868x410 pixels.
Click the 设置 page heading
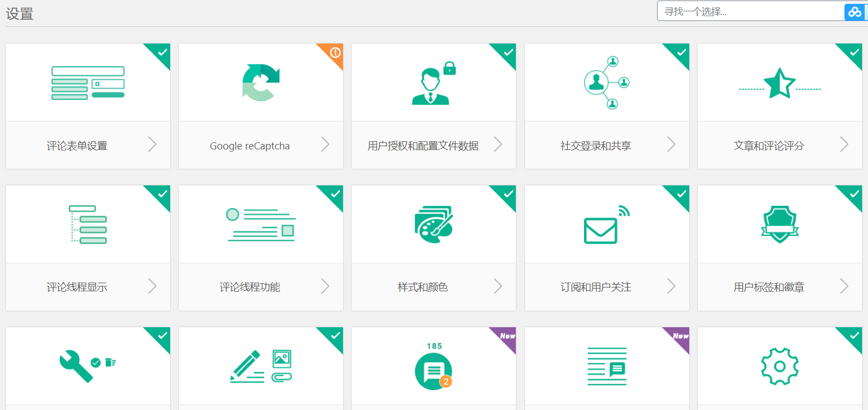click(20, 14)
